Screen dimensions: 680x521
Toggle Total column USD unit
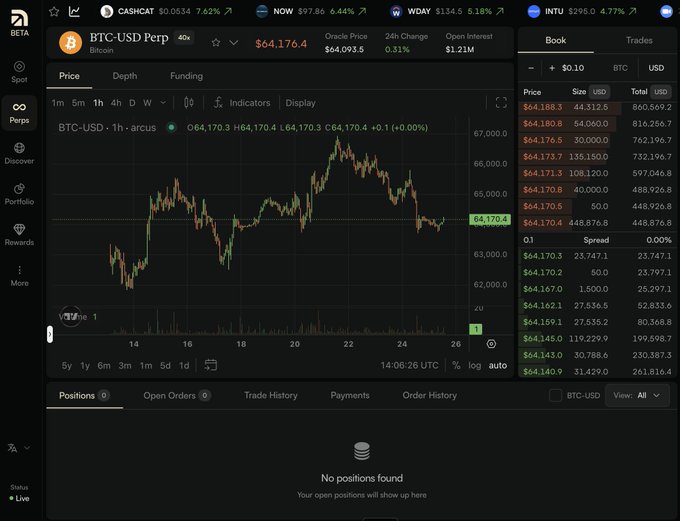point(660,92)
